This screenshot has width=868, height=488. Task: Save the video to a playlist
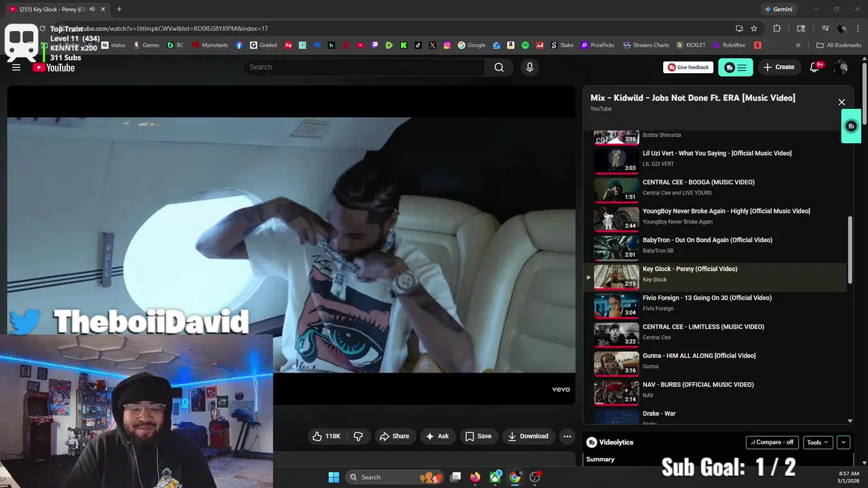click(x=478, y=436)
